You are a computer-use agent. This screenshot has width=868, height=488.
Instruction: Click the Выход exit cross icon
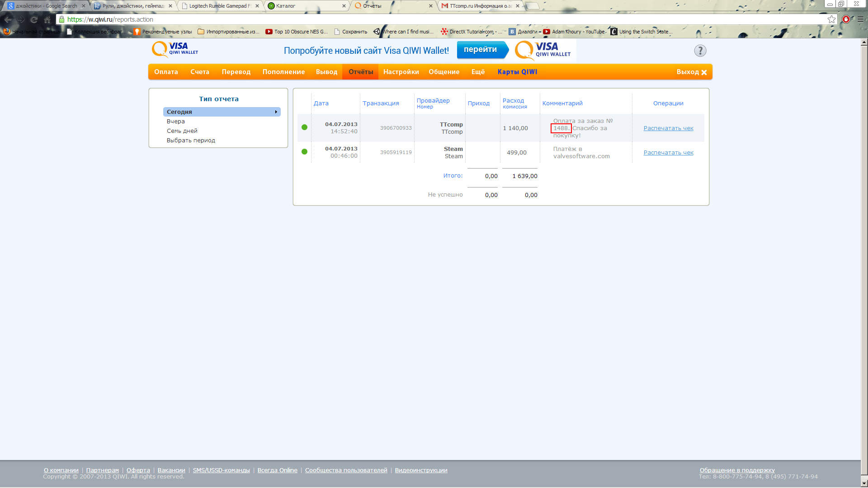point(704,72)
